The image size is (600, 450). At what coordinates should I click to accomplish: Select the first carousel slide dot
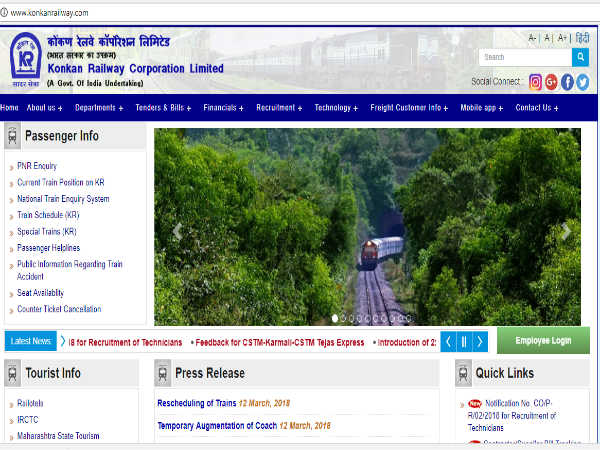(335, 318)
